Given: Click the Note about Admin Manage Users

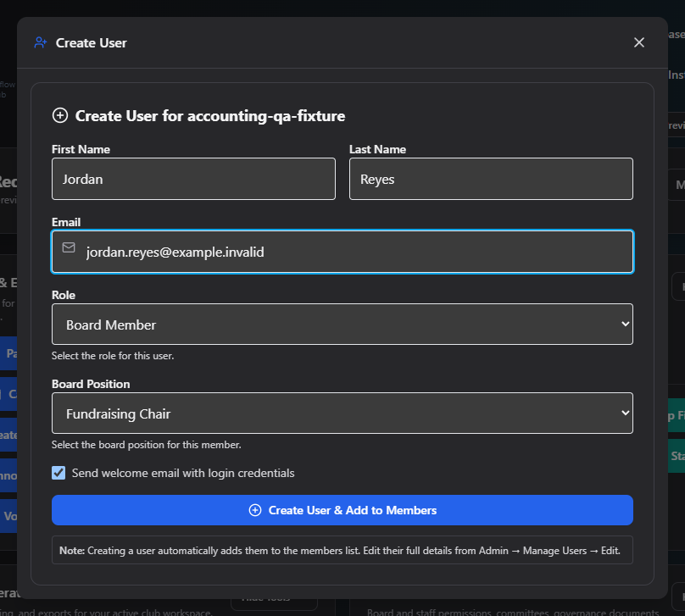Looking at the screenshot, I should [x=342, y=550].
